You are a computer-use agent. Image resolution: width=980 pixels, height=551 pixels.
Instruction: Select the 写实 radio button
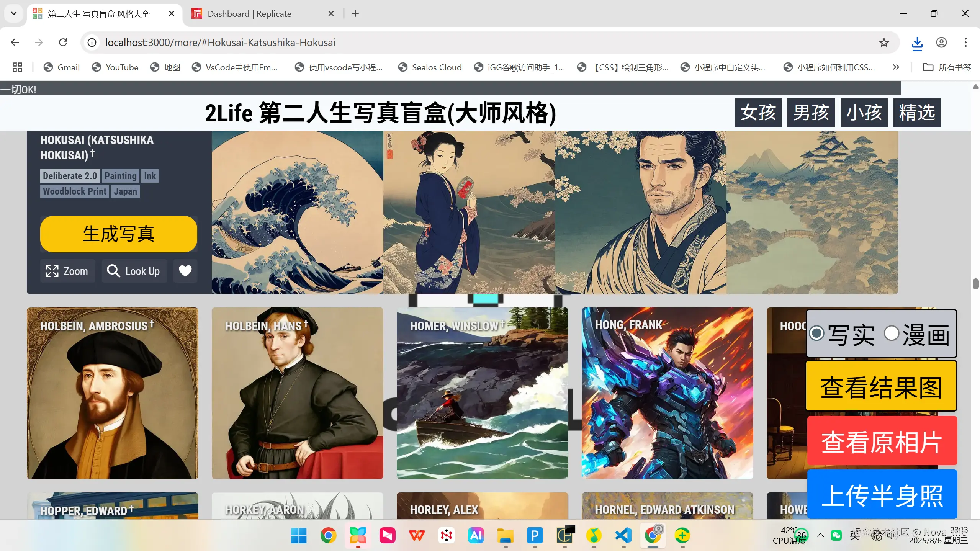pos(817,334)
